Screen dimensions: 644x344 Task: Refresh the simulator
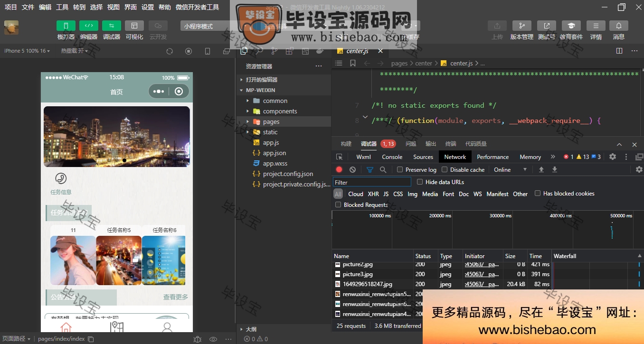coord(170,51)
